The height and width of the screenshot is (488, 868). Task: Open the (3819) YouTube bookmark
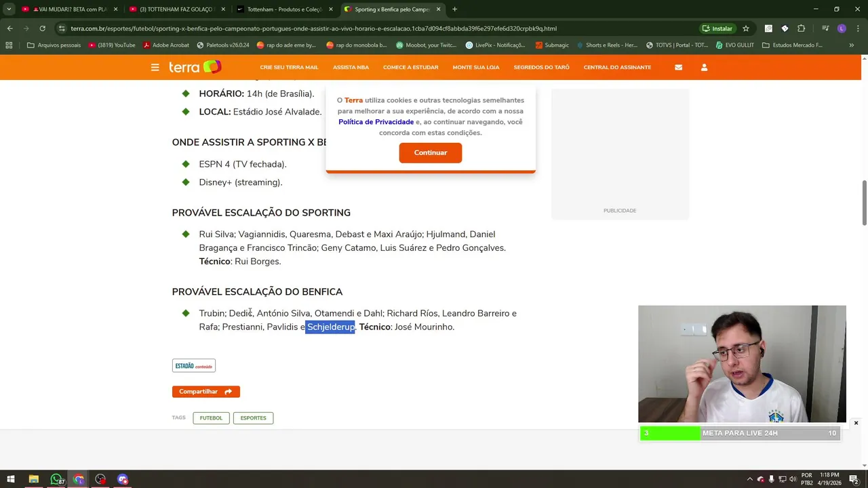[x=112, y=45]
